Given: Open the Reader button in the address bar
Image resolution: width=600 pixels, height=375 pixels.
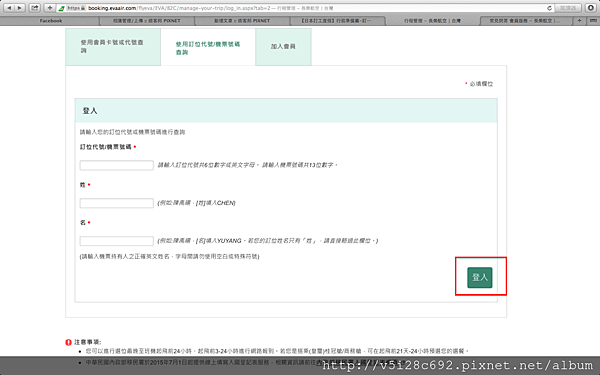Looking at the screenshot, I should pos(568,8).
